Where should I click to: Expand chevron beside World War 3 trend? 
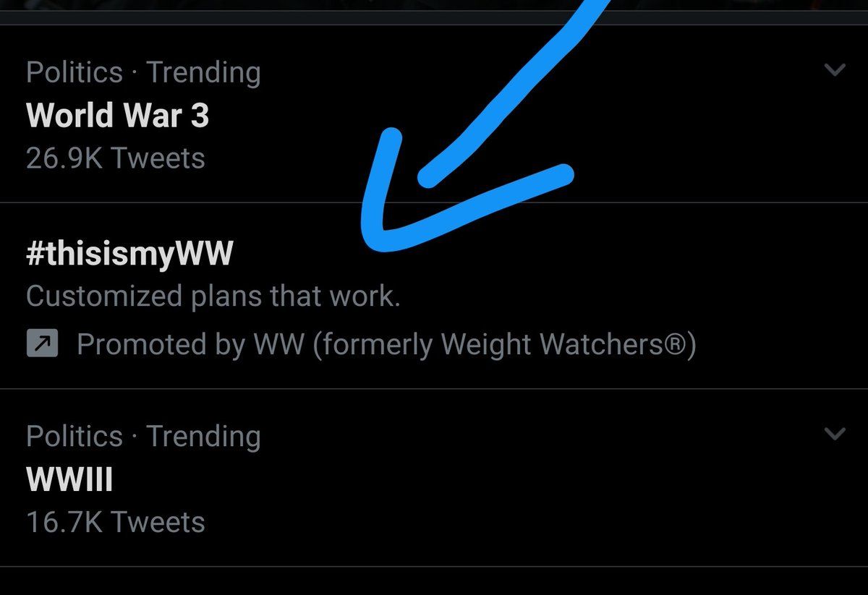[x=835, y=71]
